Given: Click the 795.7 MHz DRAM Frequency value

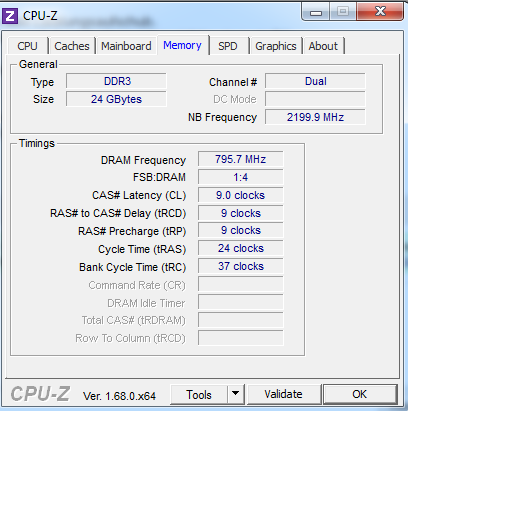Looking at the screenshot, I should (x=241, y=159).
